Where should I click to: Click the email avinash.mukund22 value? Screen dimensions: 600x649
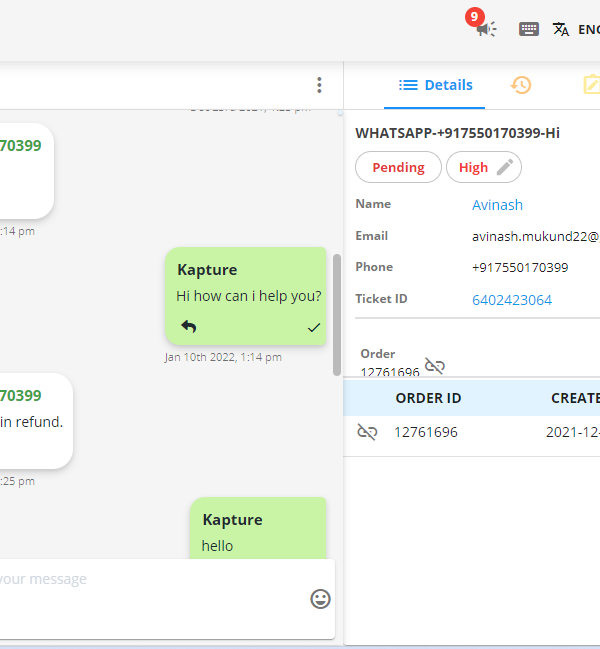click(536, 236)
